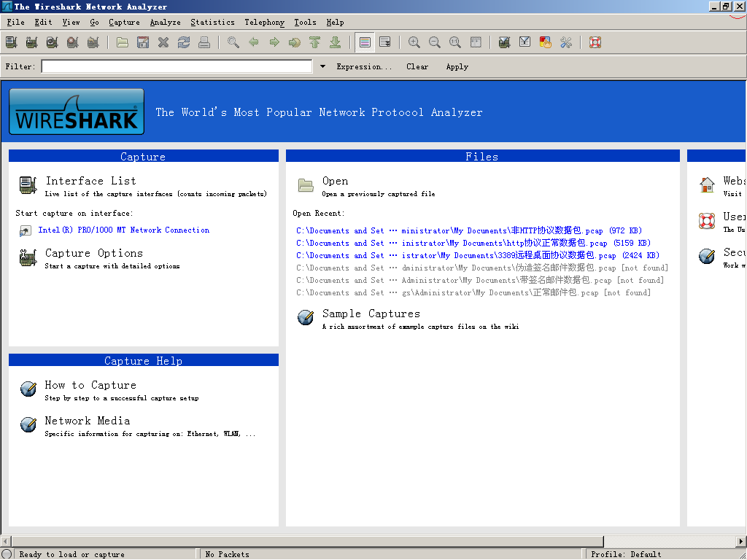Reset zoom to normal size in the toolbar
This screenshot has height=560, width=747.
tap(455, 42)
